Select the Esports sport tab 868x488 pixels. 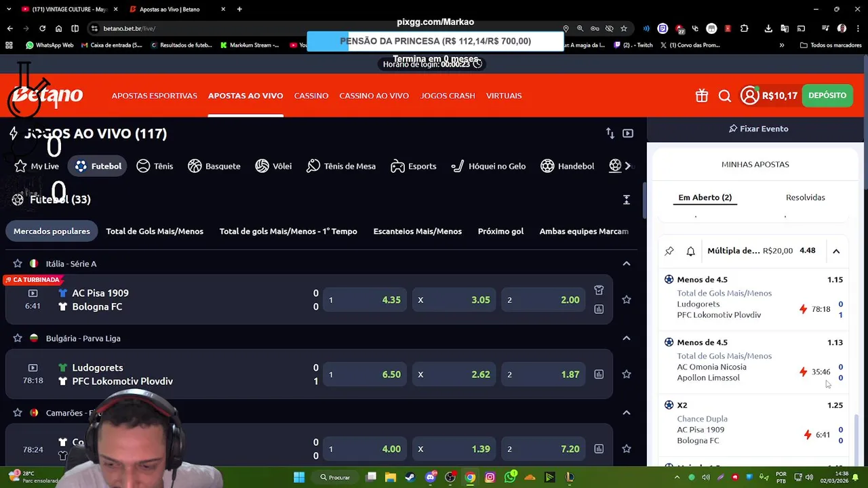click(414, 166)
